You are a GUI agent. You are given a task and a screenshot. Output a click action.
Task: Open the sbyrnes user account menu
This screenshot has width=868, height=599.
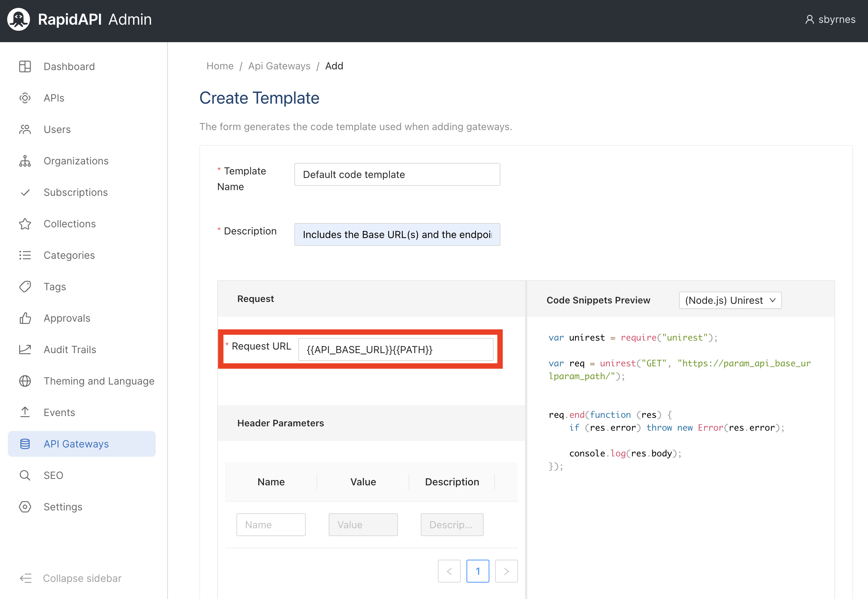(x=830, y=20)
